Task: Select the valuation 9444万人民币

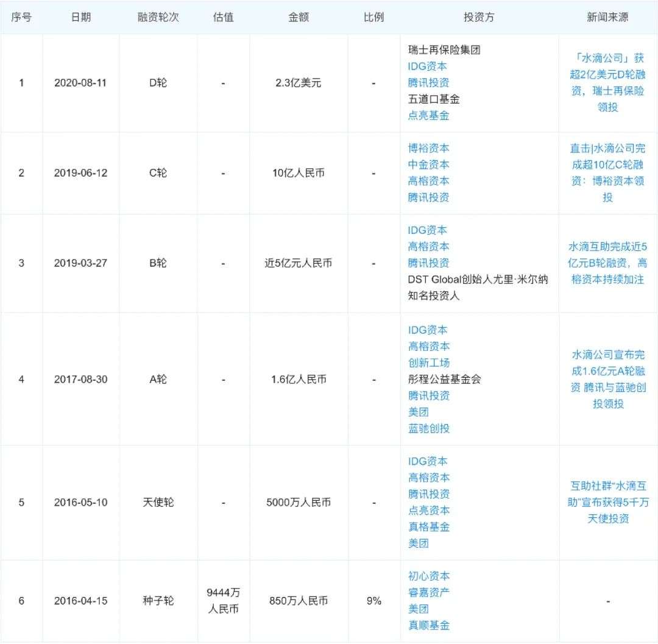Action: coord(223,601)
